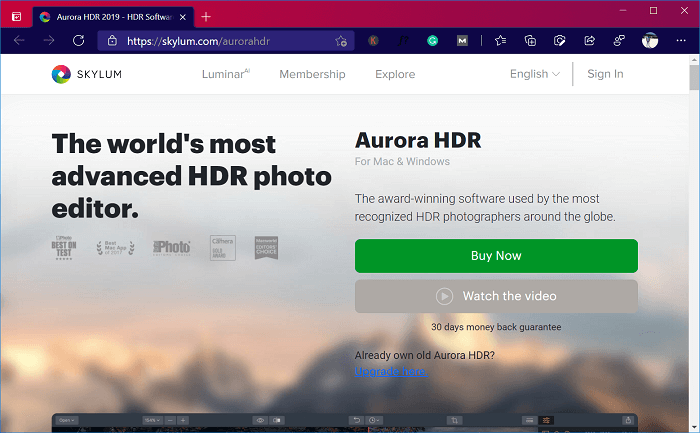Click the green Buy Now button
Screen dimensions: 700x433
pyautogui.click(x=496, y=256)
